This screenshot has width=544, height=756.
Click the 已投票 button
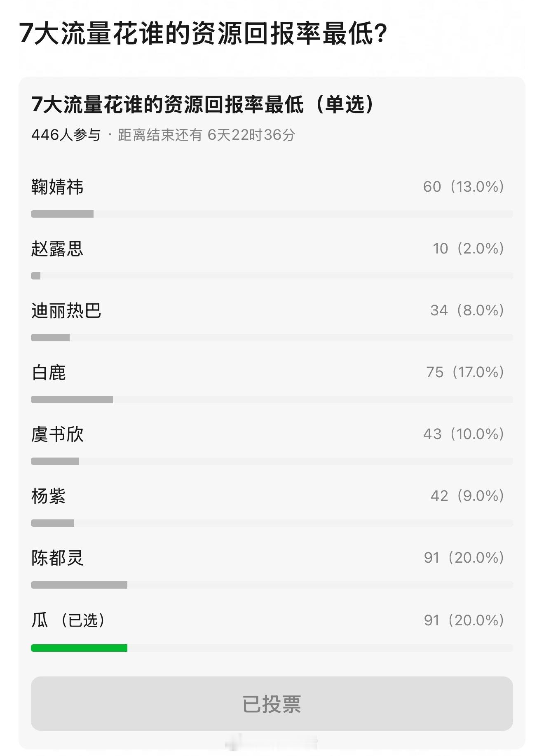point(272,704)
